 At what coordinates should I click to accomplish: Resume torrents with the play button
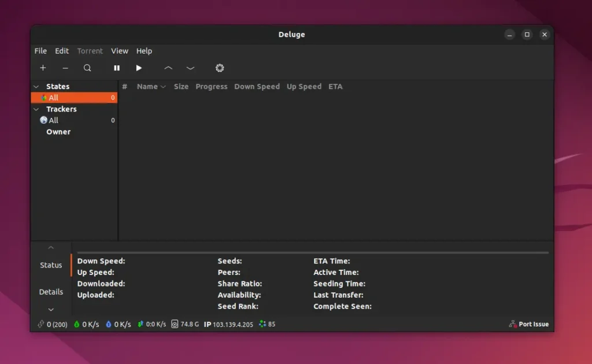point(139,68)
